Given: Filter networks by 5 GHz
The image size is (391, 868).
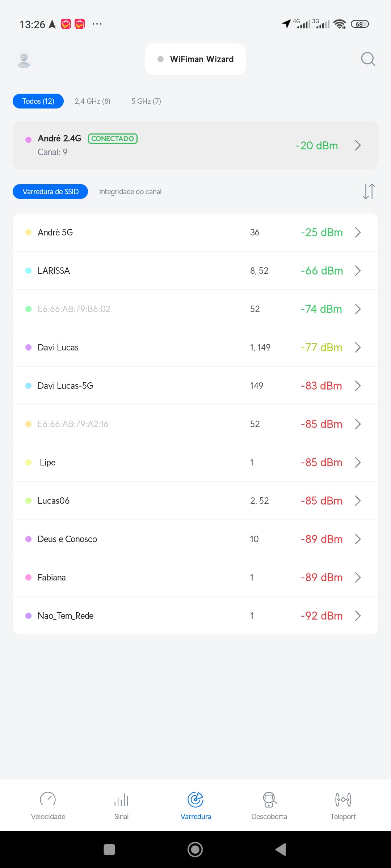Looking at the screenshot, I should (x=146, y=101).
